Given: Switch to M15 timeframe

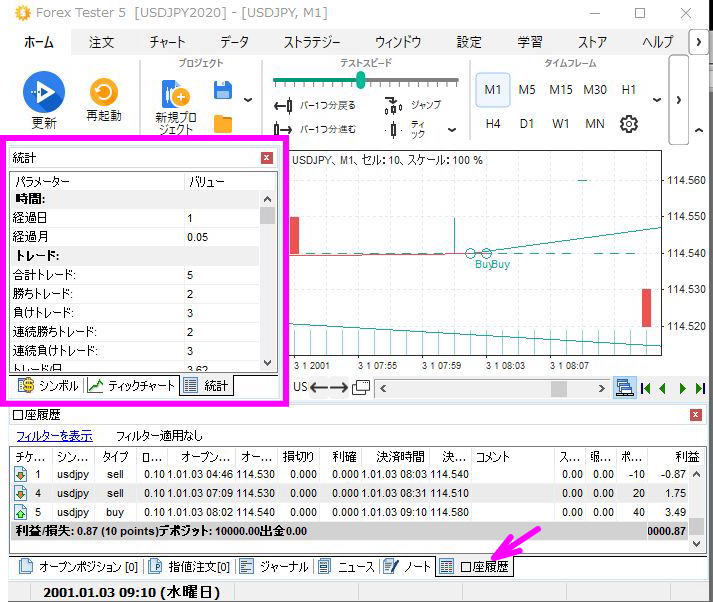Looking at the screenshot, I should click(x=561, y=90).
